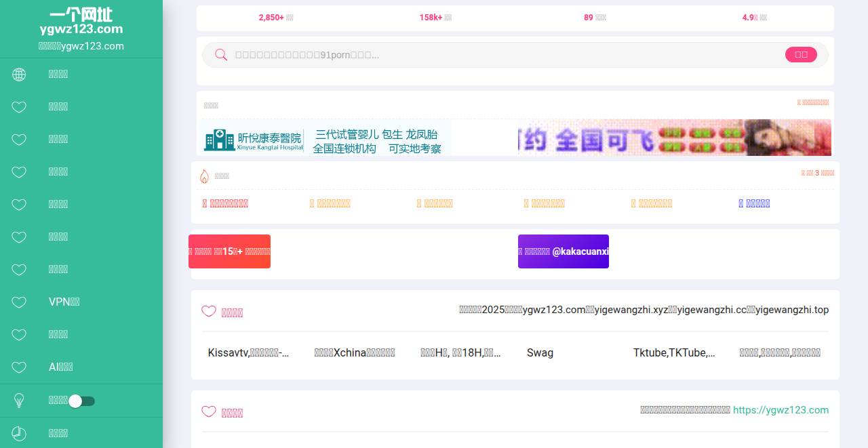Click the lightbulb icon in the sidebar
The image size is (868, 448).
[19, 401]
